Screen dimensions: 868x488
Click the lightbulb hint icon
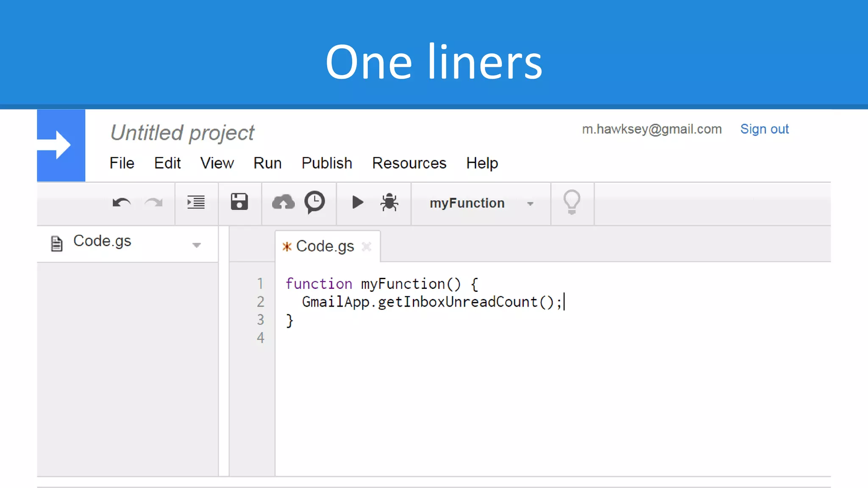click(x=572, y=202)
